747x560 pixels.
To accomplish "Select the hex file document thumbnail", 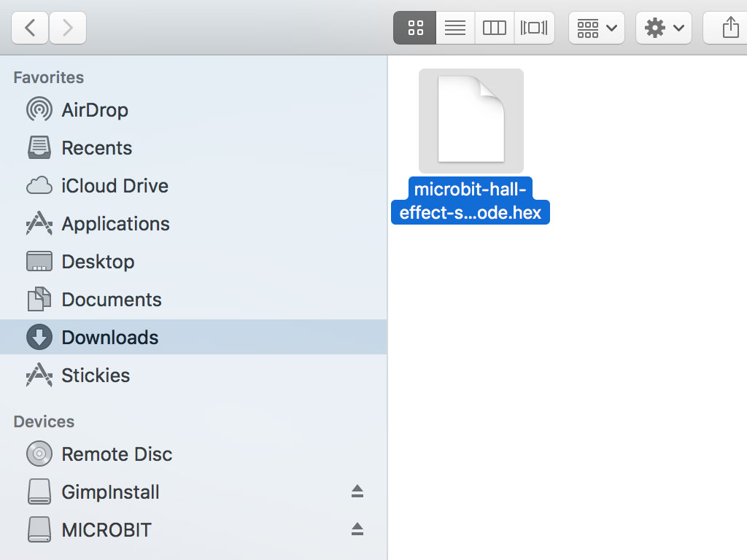I will pyautogui.click(x=471, y=120).
